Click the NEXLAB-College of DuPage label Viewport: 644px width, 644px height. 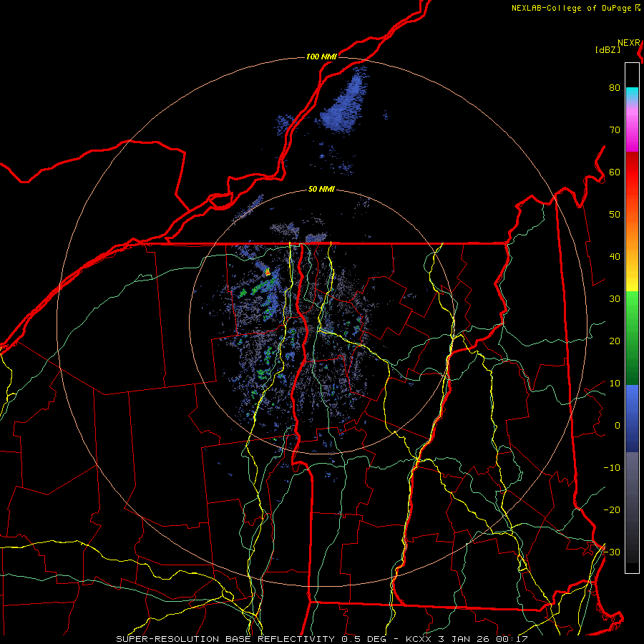[x=571, y=8]
